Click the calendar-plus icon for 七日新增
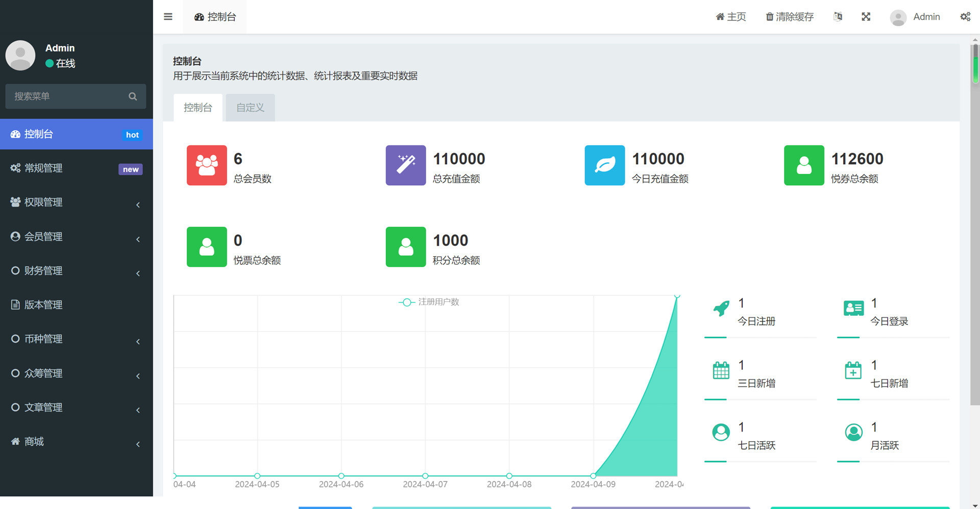This screenshot has width=980, height=509. click(853, 370)
